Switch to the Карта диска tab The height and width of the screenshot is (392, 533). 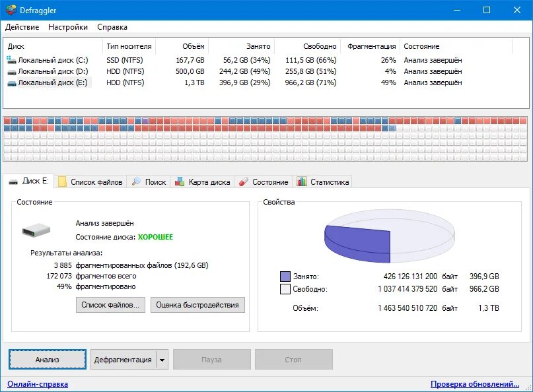[x=203, y=181]
